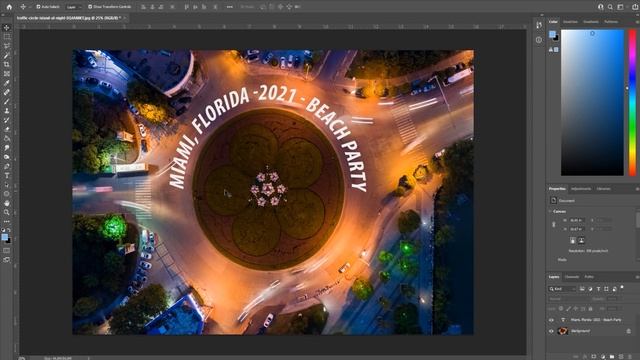Switch to the Channels tab
The image size is (640, 360).
pos(572,277)
